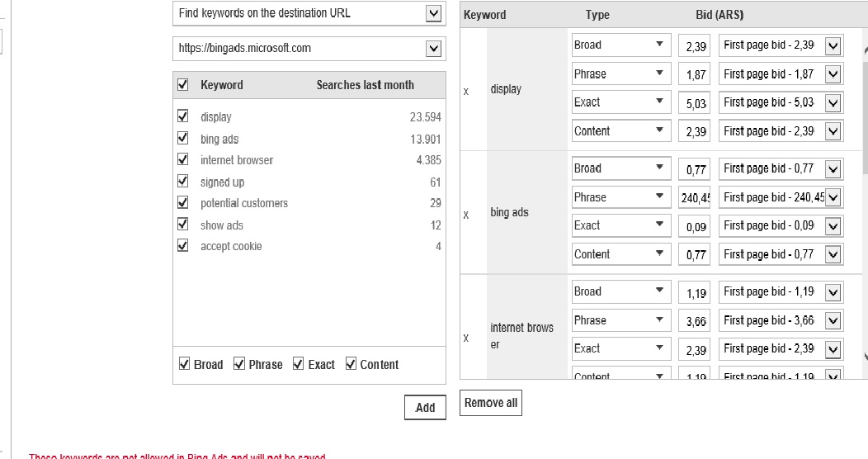The height and width of the screenshot is (459, 868).
Task: Delete the internet browser keyword with x
Action: [x=466, y=338]
